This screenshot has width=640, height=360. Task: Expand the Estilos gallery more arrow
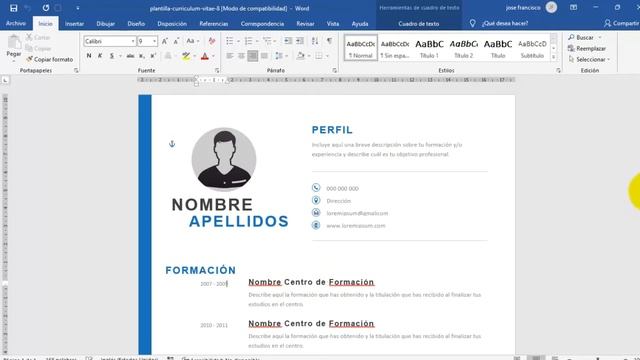553,57
